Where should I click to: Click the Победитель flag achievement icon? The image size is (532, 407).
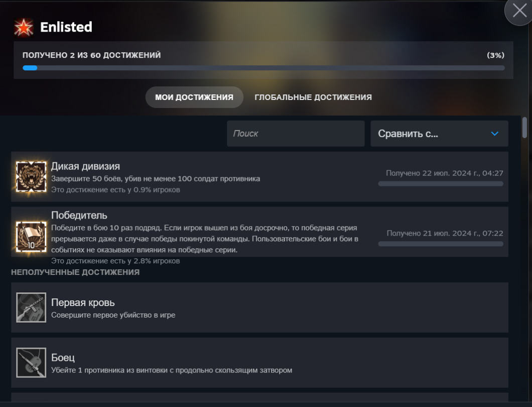[x=31, y=237]
